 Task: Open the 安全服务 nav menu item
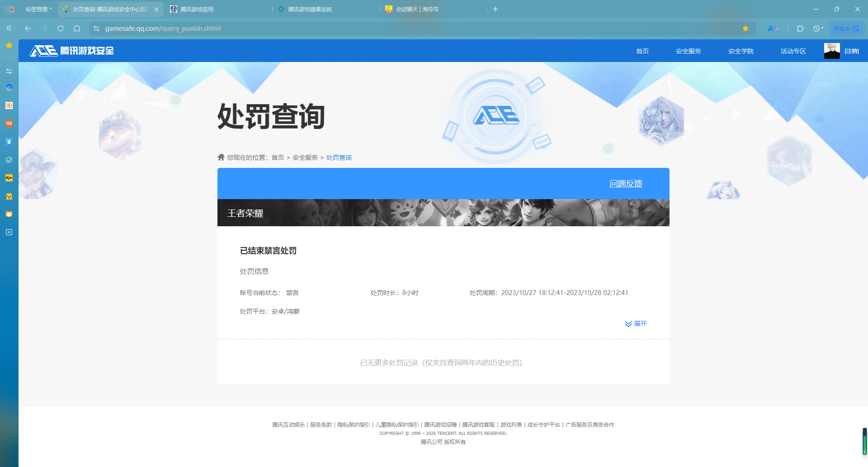pos(689,51)
